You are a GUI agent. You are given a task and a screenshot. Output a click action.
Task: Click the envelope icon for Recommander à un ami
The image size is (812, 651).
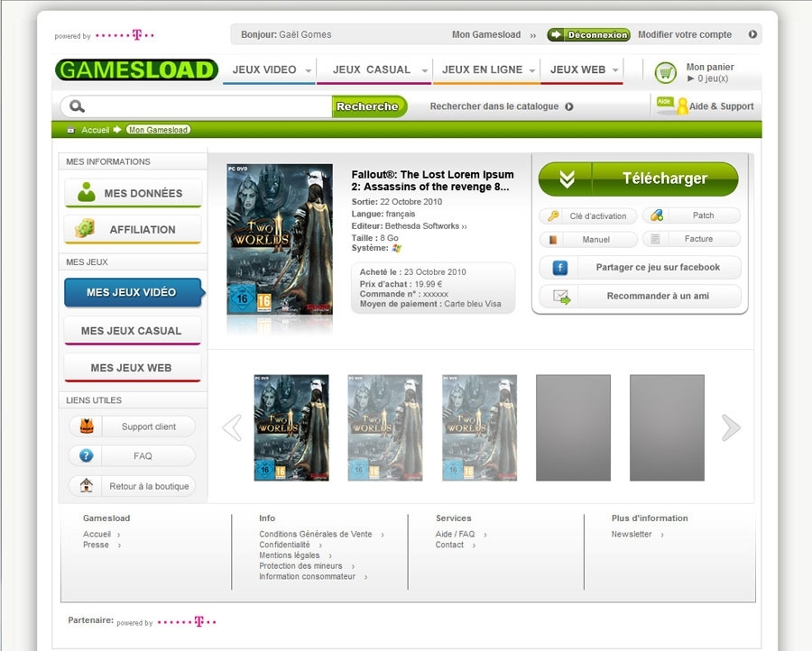[561, 297]
